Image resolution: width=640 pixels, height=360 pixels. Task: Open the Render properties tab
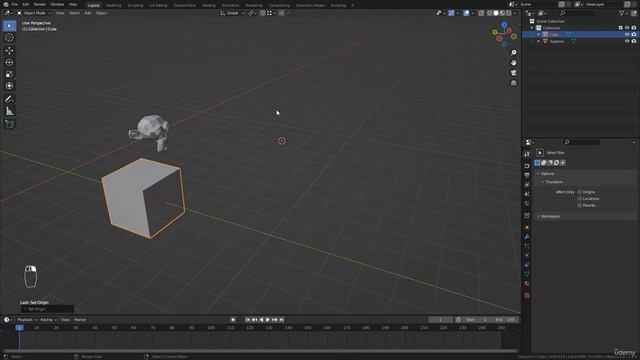(527, 166)
